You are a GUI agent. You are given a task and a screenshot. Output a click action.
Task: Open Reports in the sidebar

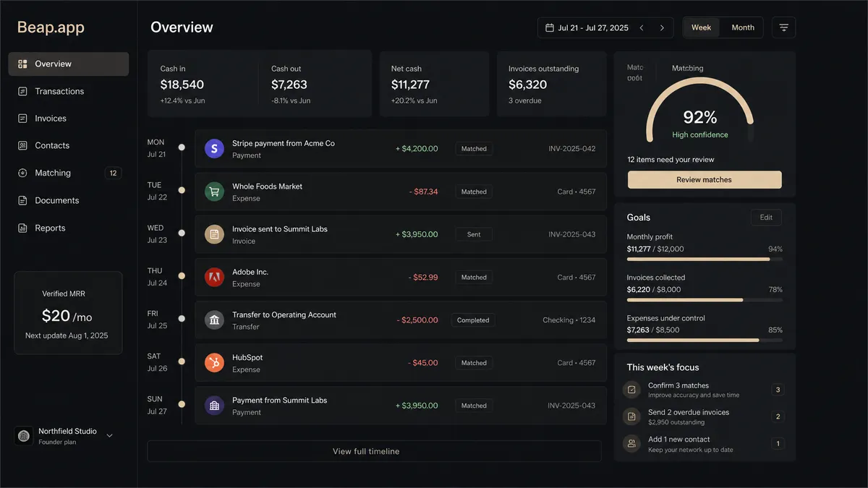(x=69, y=228)
